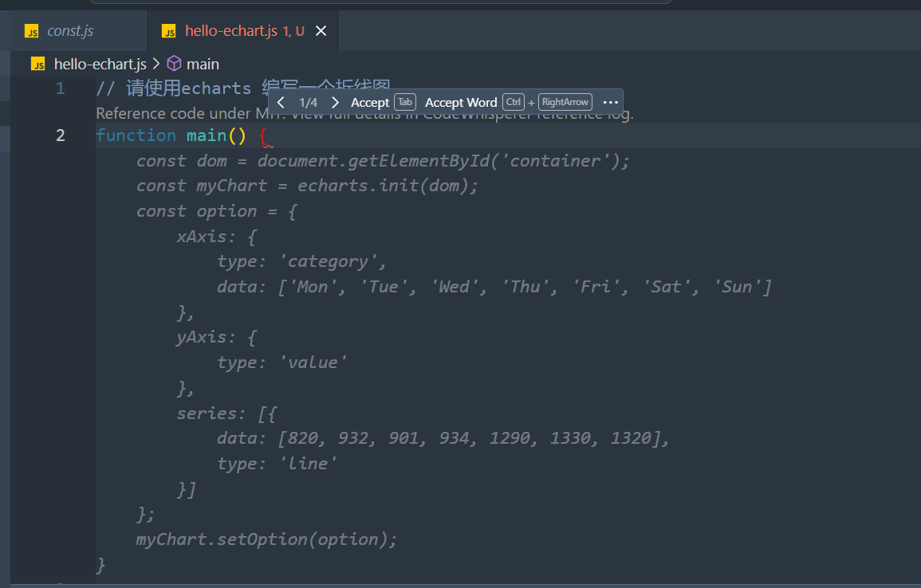Click the 'function' keyword on line 2

[136, 135]
